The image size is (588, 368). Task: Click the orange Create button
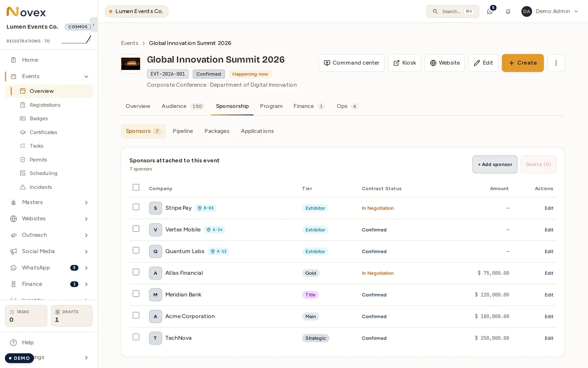coord(523,63)
